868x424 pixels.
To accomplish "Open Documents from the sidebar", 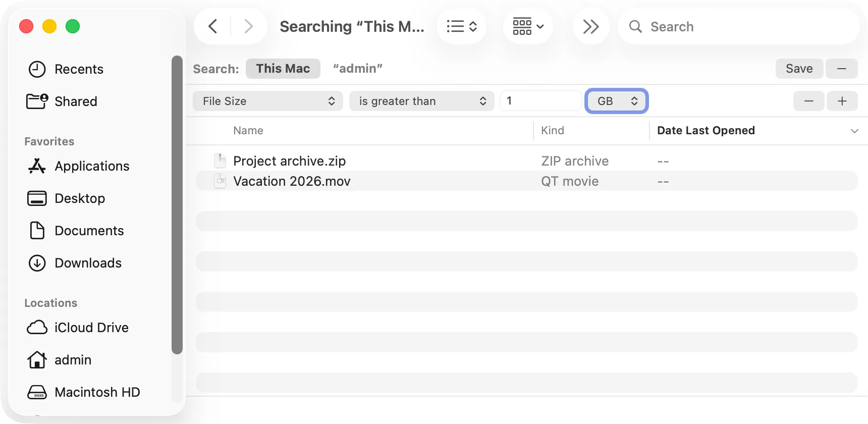I will click(x=89, y=231).
